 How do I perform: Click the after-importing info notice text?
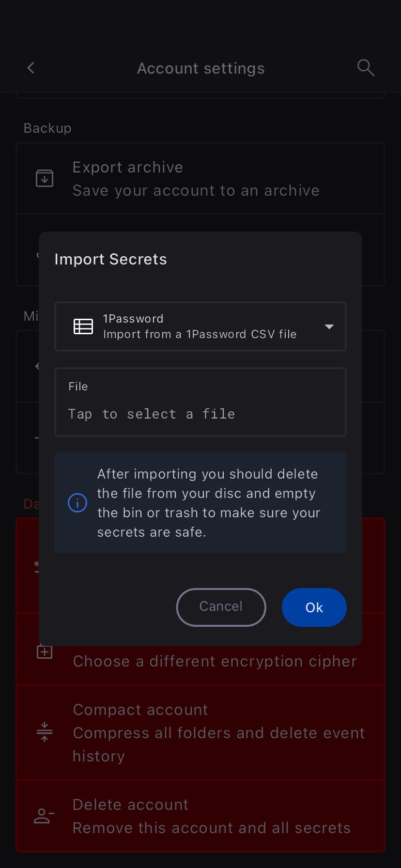point(208,503)
